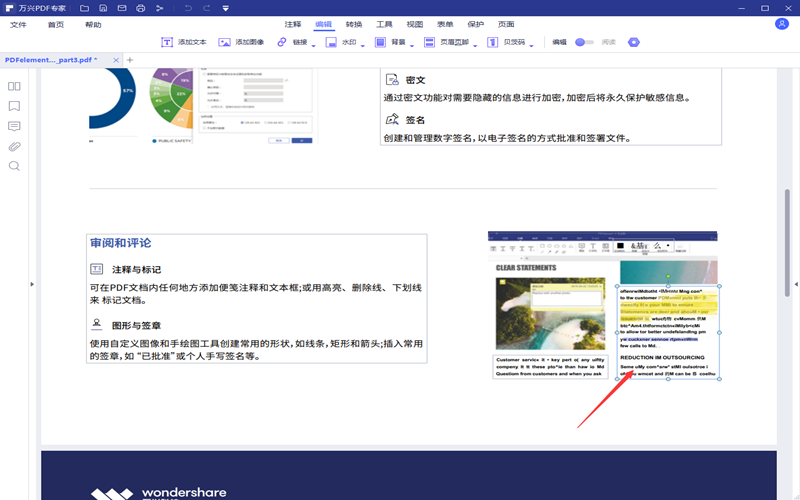The height and width of the screenshot is (500, 800).
Task: Show the comments panel in sidebar
Action: click(14, 126)
